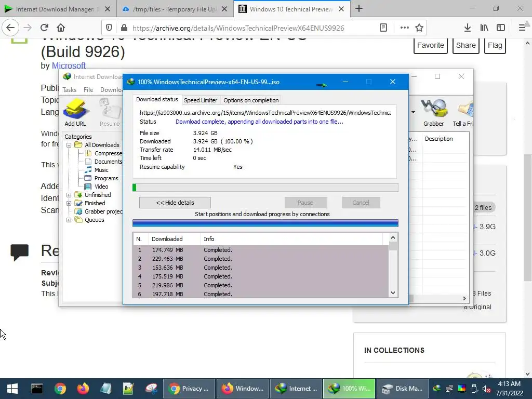Screen dimensions: 532x399
Task: Open the File menu in IDM
Action: (88, 90)
